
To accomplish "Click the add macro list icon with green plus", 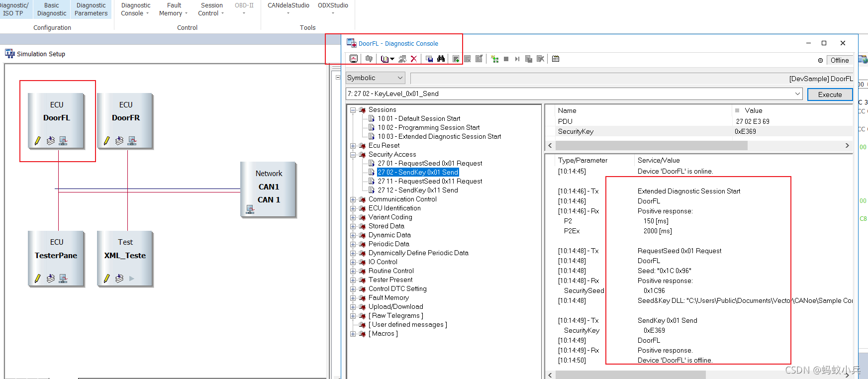I will click(x=456, y=59).
